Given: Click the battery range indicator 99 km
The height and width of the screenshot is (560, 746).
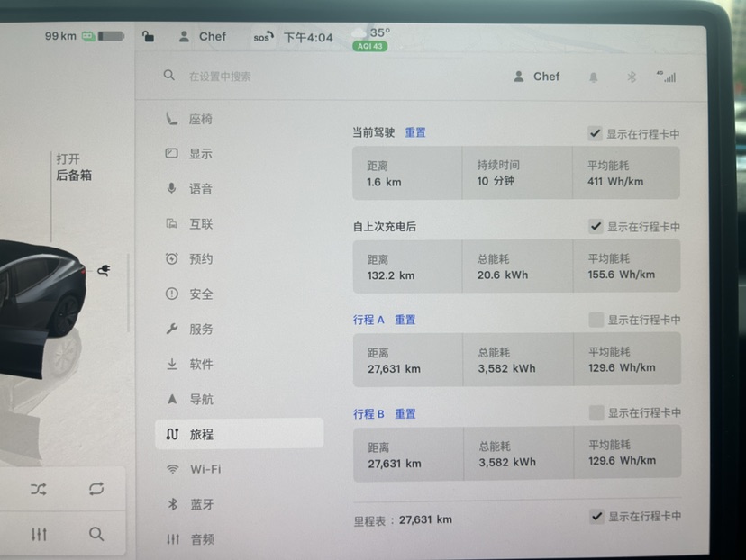Looking at the screenshot, I should 84,36.
